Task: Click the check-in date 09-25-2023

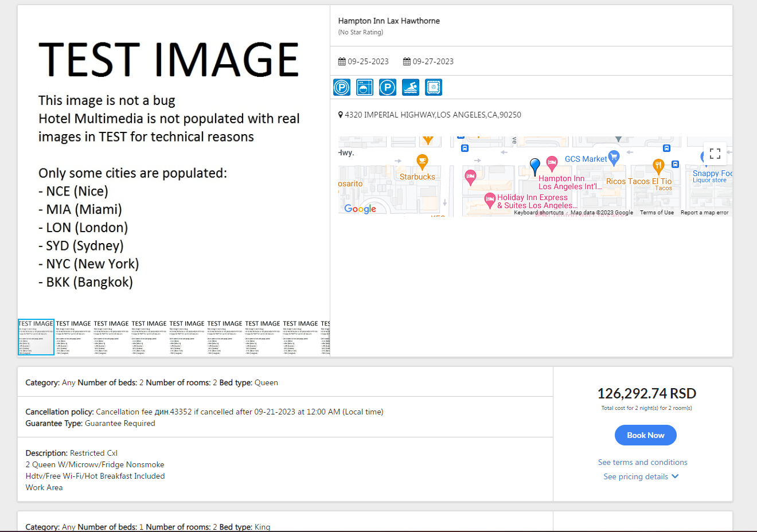Action: pos(368,61)
